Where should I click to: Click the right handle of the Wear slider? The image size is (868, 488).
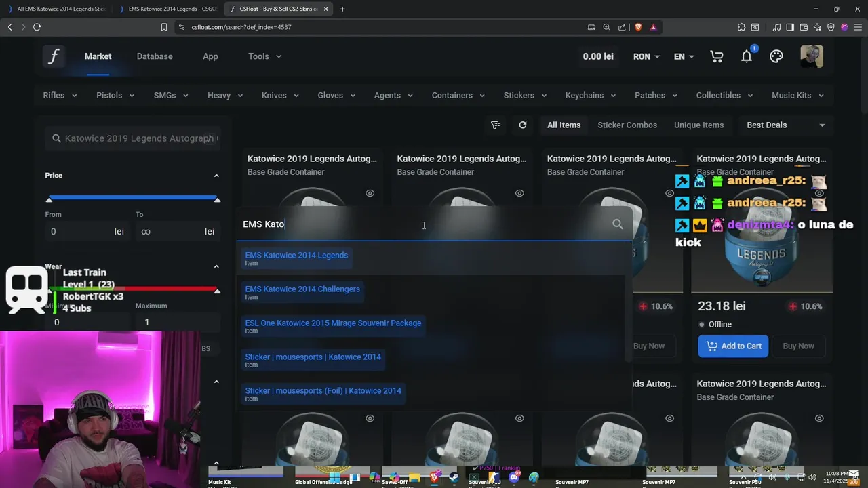[x=217, y=291]
